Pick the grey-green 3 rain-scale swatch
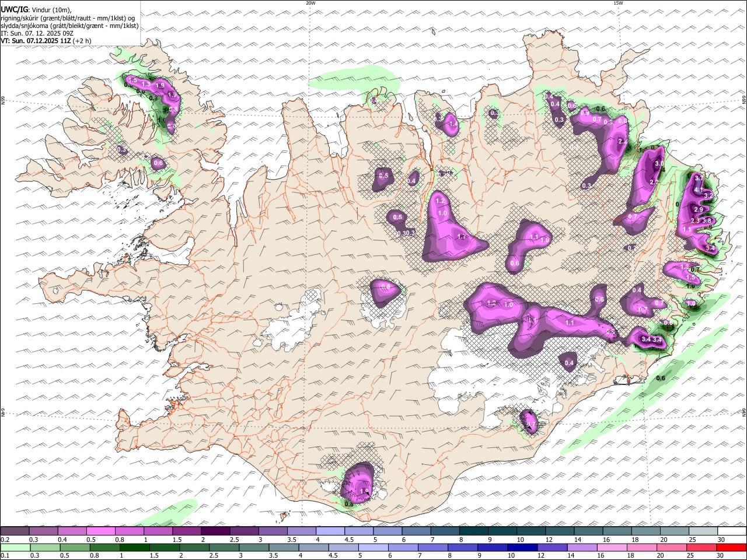The width and height of the screenshot is (747, 560). coord(254,548)
